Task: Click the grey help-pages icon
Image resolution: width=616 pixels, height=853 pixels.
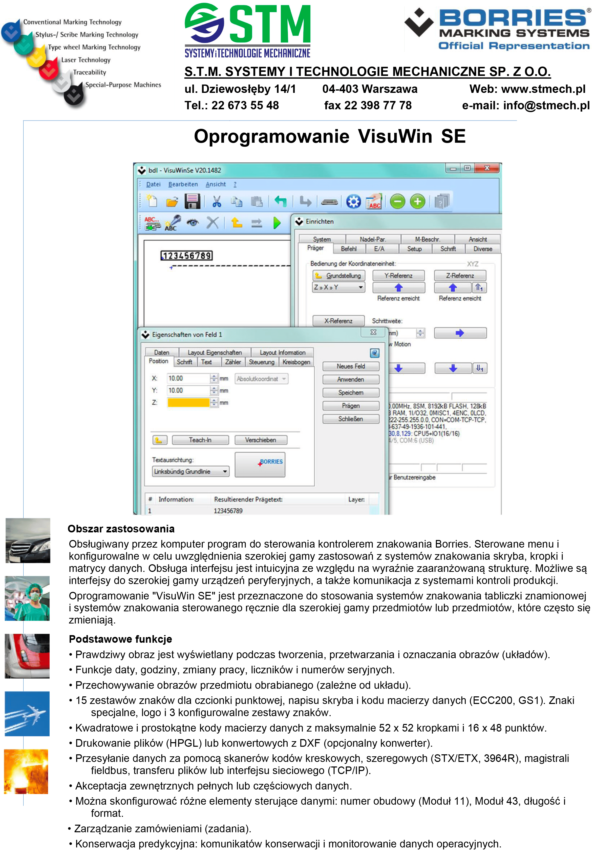Action: (442, 201)
